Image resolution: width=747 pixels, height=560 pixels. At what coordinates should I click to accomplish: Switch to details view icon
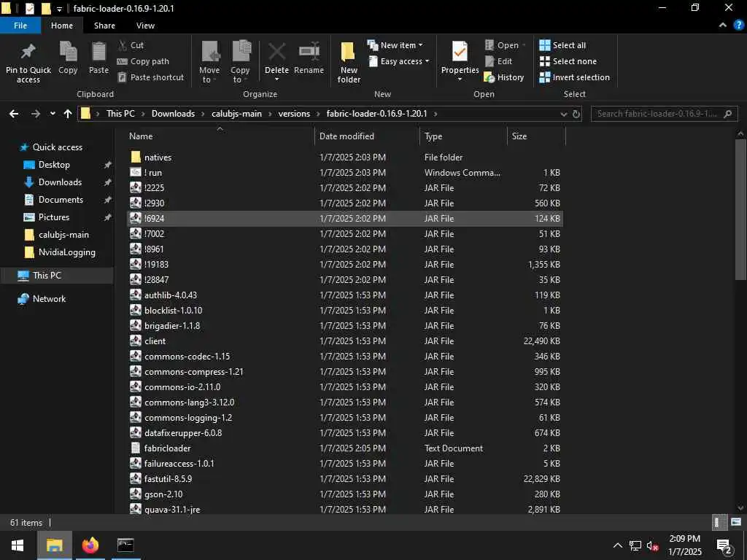pyautogui.click(x=719, y=522)
